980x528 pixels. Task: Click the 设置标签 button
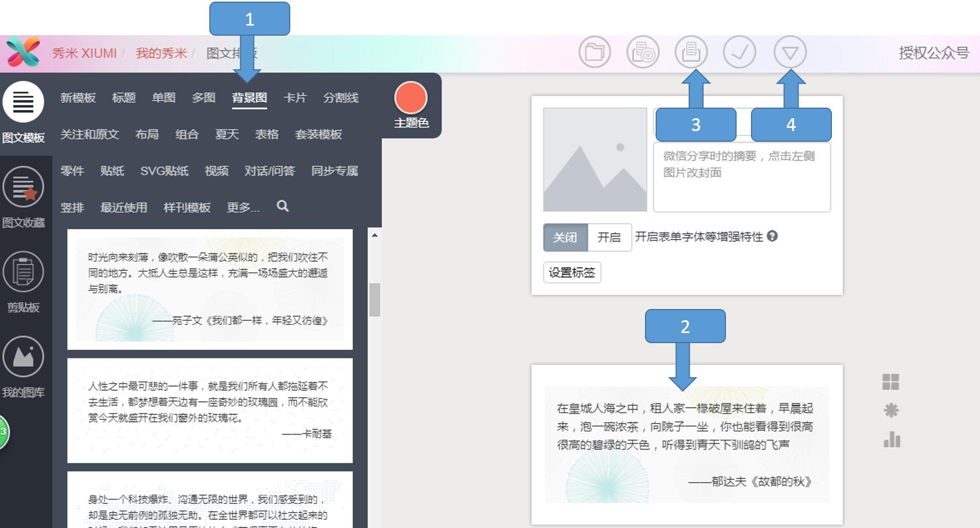(572, 272)
